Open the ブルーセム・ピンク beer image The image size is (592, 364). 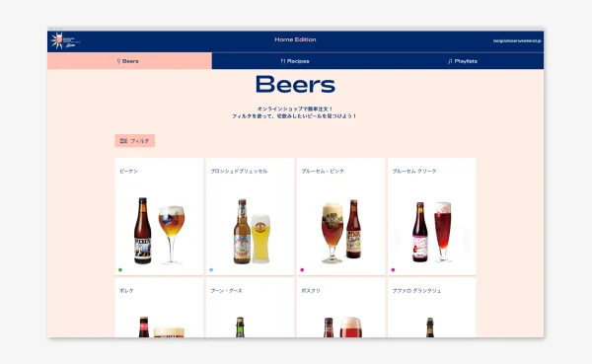[x=341, y=231]
